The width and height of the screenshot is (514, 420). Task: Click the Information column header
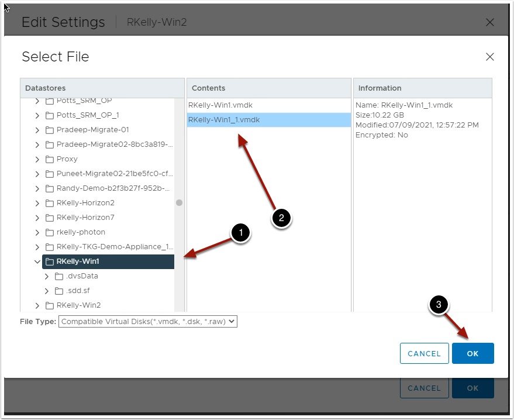point(423,88)
